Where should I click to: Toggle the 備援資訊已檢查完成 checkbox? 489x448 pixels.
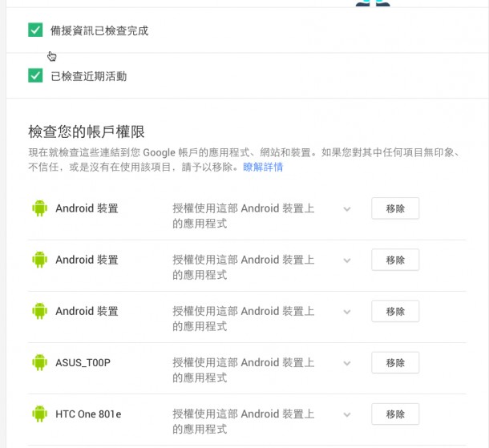click(35, 30)
